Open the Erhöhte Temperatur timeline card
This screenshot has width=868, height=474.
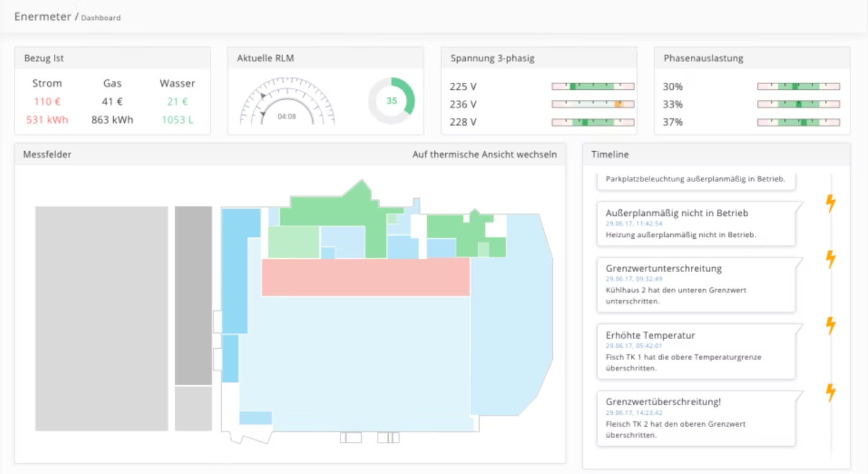[696, 351]
